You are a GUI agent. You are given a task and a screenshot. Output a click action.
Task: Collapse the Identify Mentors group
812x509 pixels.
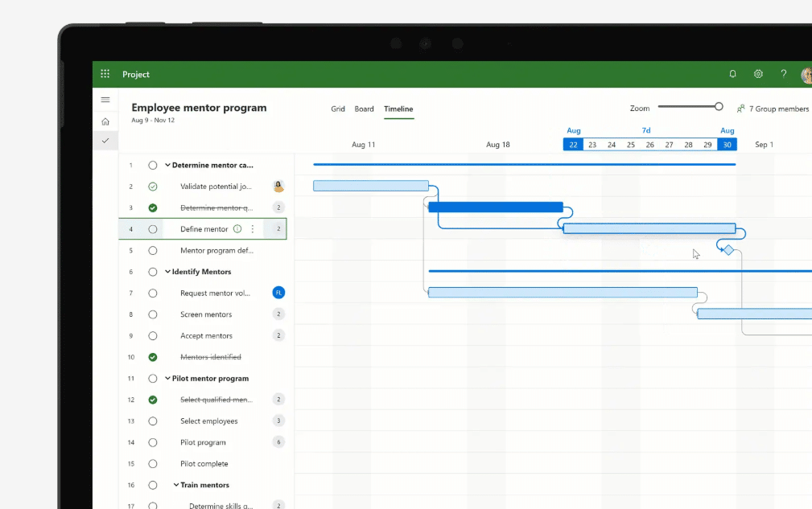[x=167, y=271]
